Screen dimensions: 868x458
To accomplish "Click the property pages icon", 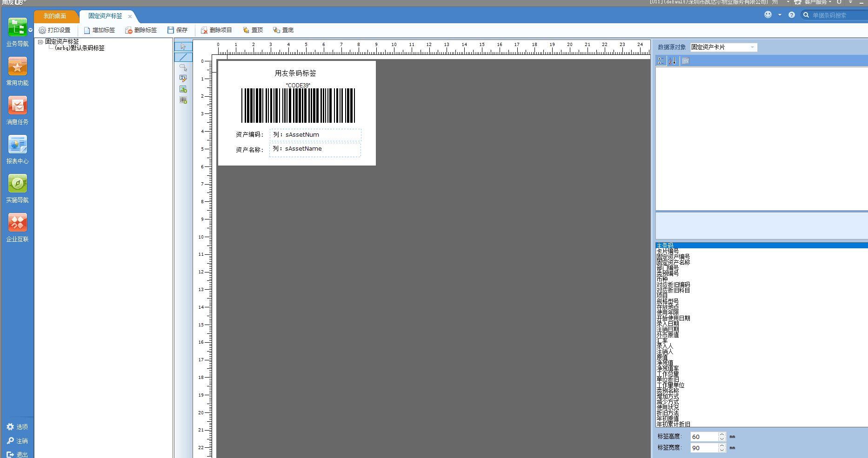I will pyautogui.click(x=685, y=61).
